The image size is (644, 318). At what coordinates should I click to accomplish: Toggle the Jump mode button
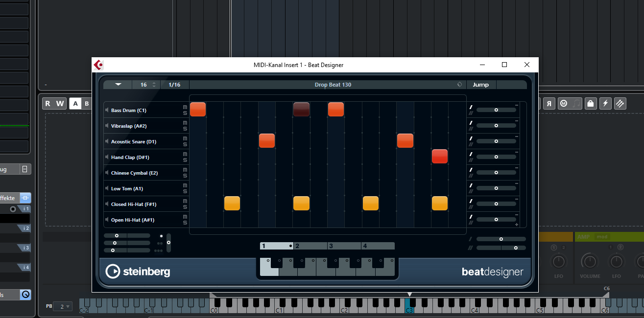(480, 85)
